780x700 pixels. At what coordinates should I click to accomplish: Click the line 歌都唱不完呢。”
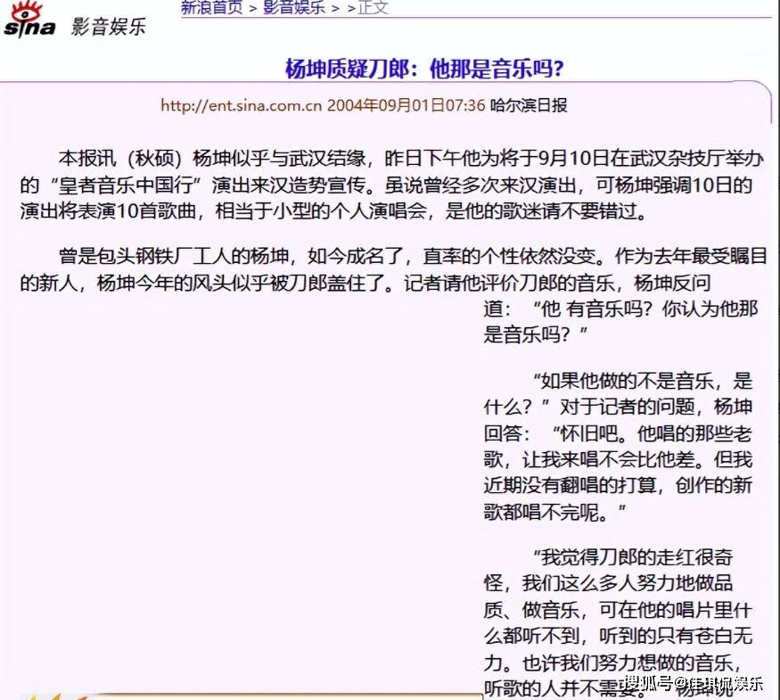pyautogui.click(x=554, y=512)
